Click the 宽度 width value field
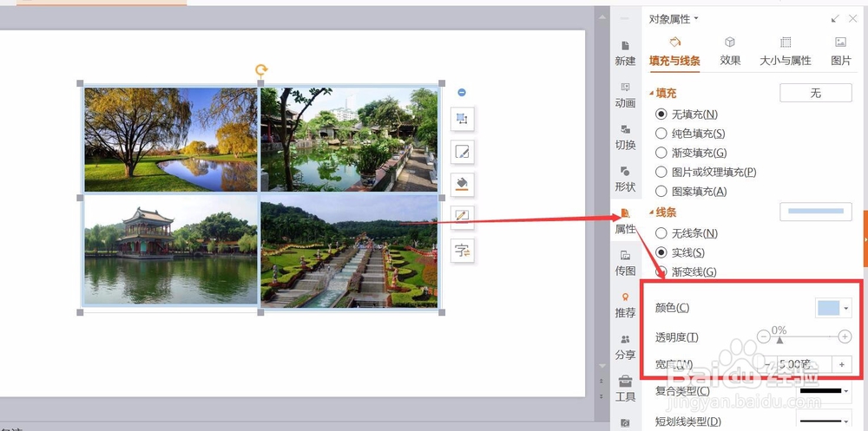This screenshot has width=868, height=431. [804, 364]
